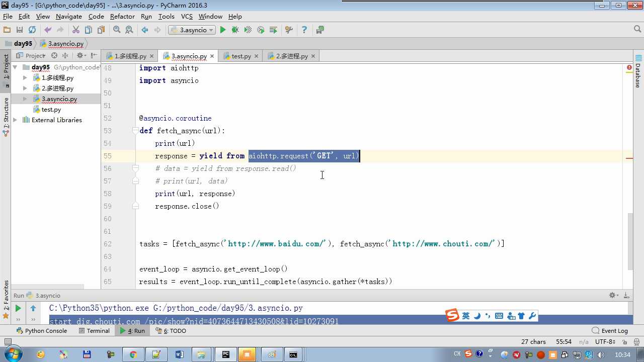This screenshot has width=644, height=362.
Task: Click the Profile run toolbar icon
Action: (261, 30)
